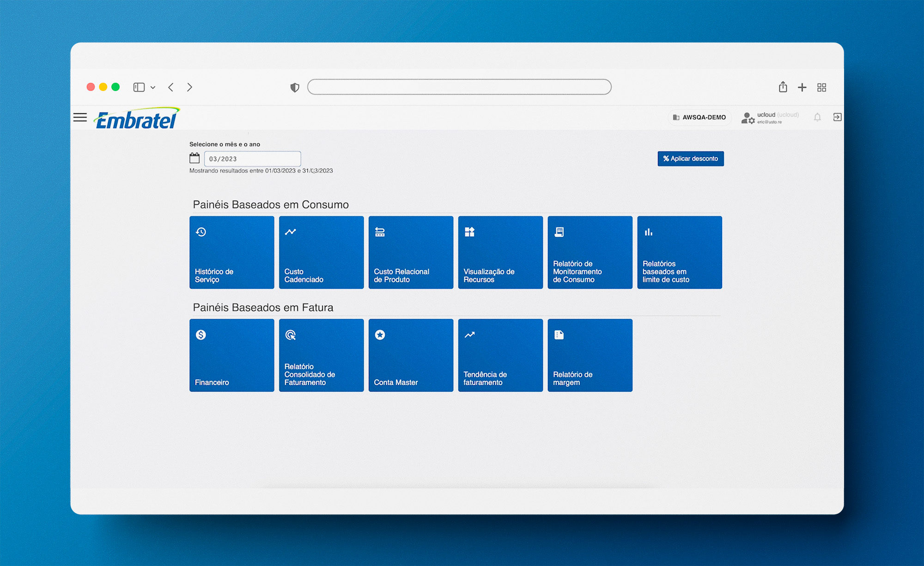Image resolution: width=924 pixels, height=566 pixels.
Task: Open the Visualização de Recursos panel
Action: click(x=501, y=252)
